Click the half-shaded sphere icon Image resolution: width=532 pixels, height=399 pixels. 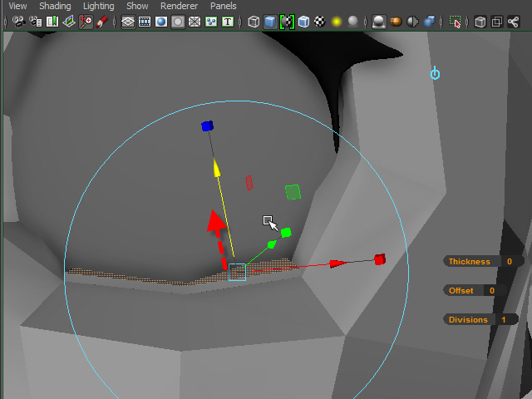[x=412, y=22]
